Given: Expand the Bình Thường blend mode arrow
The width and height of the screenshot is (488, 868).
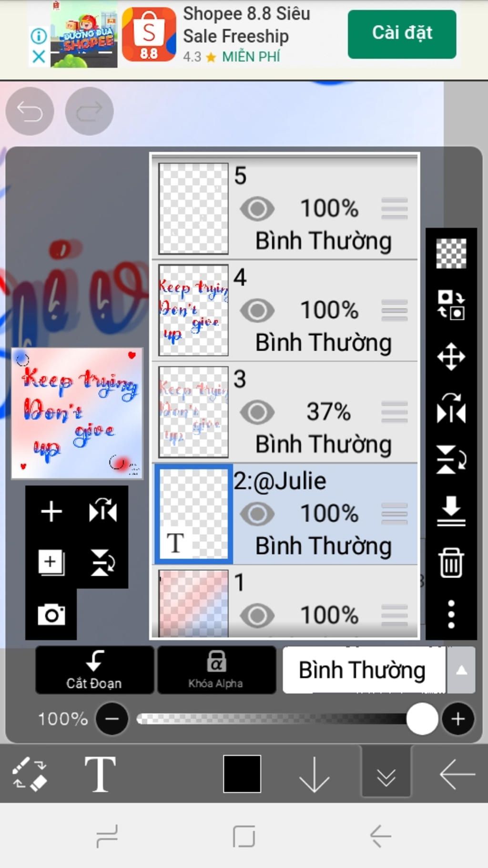Looking at the screenshot, I should coord(461,670).
